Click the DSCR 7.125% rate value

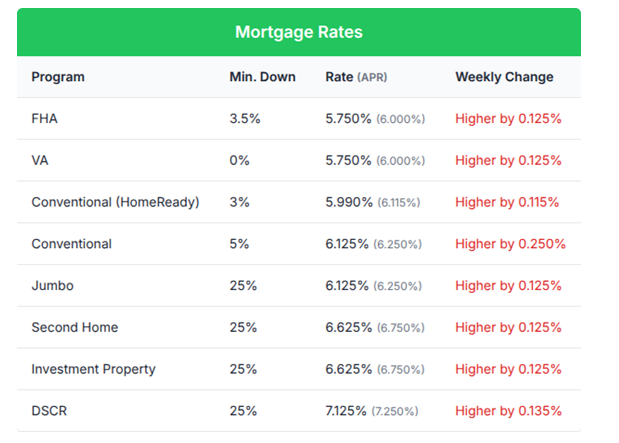point(348,411)
